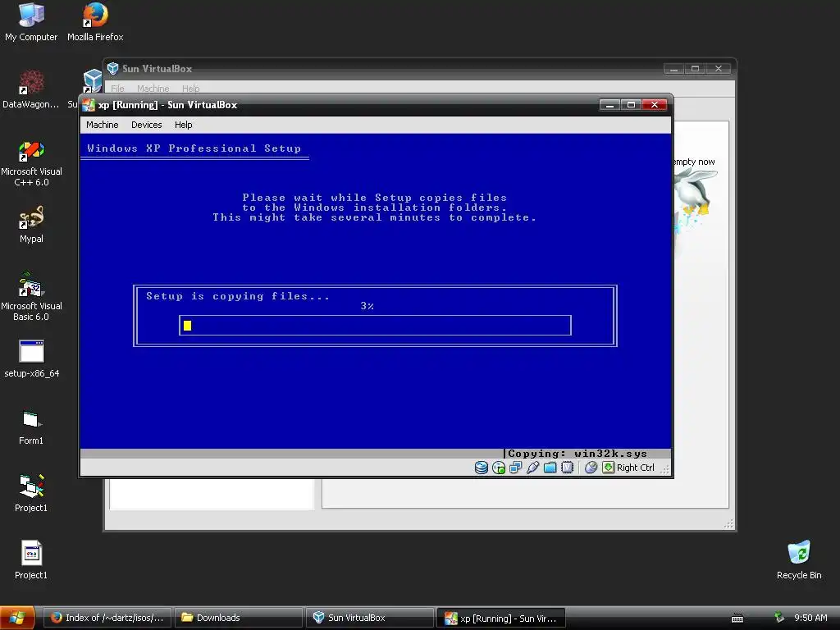The image size is (840, 630).
Task: Switch to xp [Running] taskbar button
Action: (x=501, y=618)
